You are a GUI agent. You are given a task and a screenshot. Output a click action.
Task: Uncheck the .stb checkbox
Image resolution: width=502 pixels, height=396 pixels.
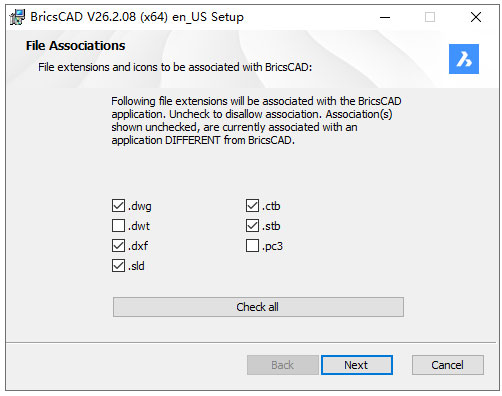tap(252, 226)
